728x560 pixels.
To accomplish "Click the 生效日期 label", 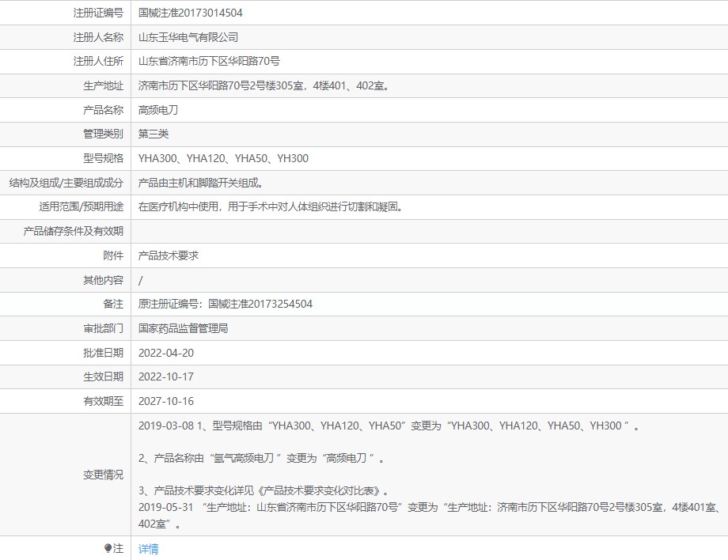I will (x=103, y=376).
